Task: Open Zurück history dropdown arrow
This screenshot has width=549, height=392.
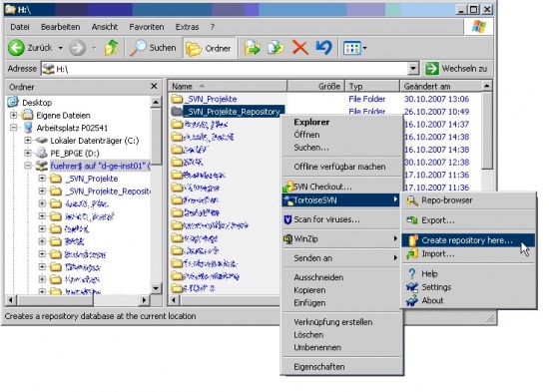Action: pyautogui.click(x=61, y=48)
